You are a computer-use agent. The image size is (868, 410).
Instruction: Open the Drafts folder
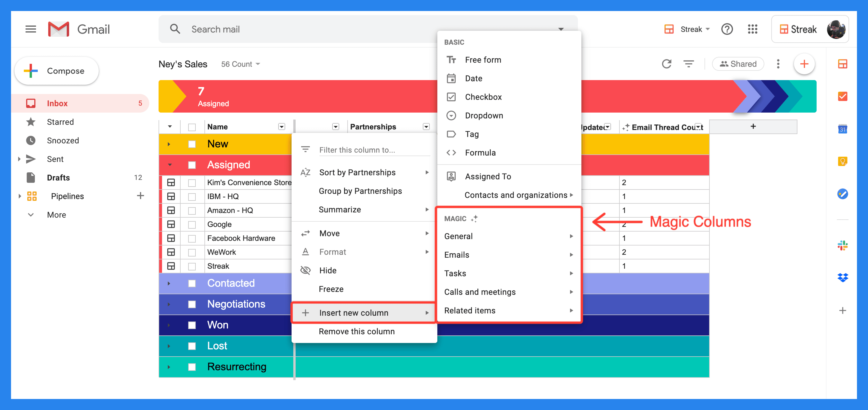pyautogui.click(x=80, y=177)
